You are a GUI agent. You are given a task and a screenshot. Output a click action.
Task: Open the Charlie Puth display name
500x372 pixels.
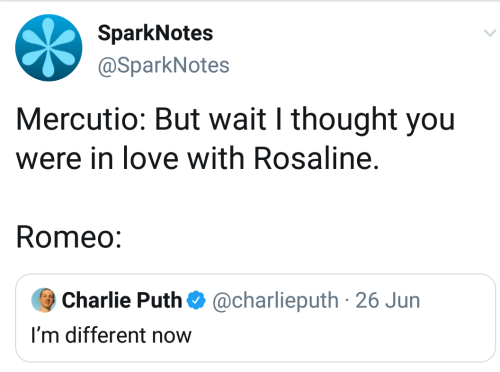(122, 300)
